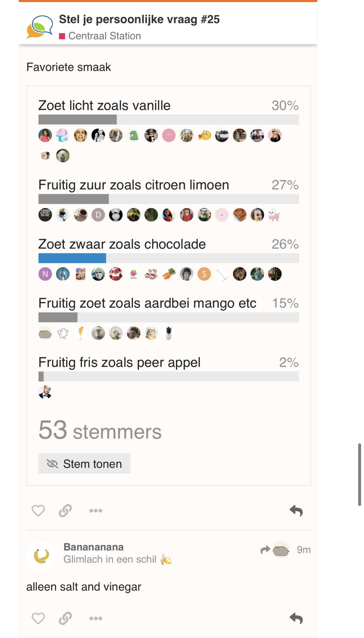
Task: Choose Fruitig zuur zoals citroen limoen option
Action: click(x=134, y=185)
